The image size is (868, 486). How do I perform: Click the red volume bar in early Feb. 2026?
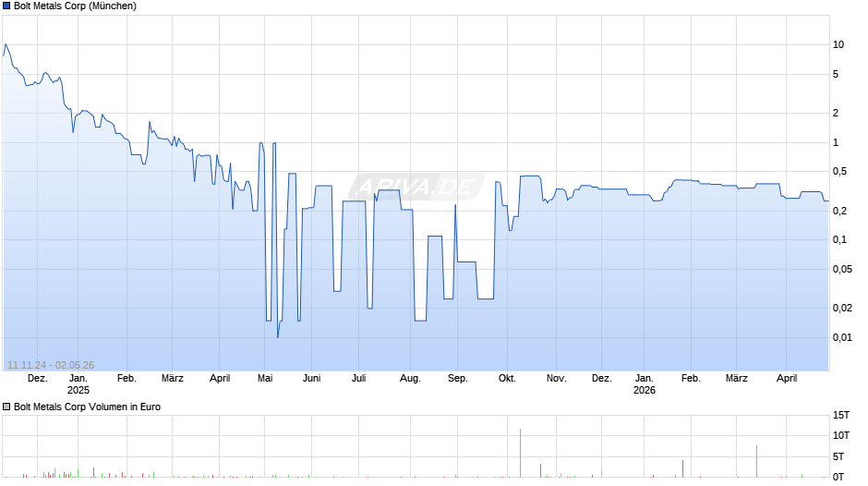click(683, 468)
